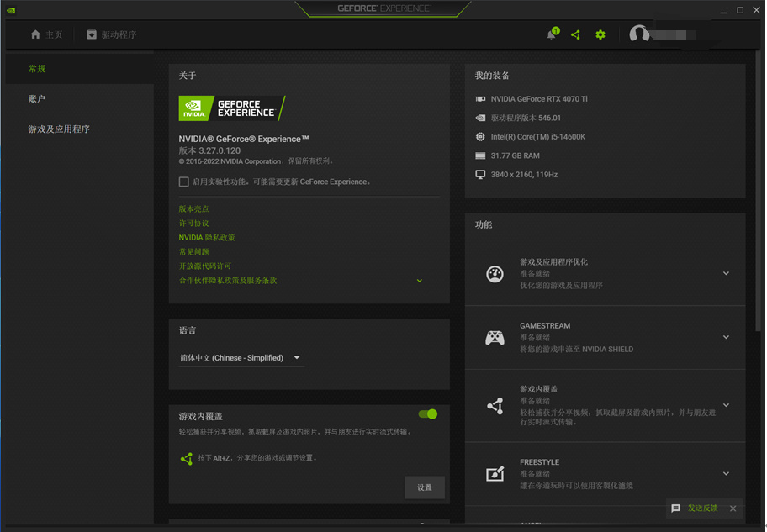Screen dimensions: 767x532
Task: Open settings gear icon
Action: pyautogui.click(x=600, y=34)
